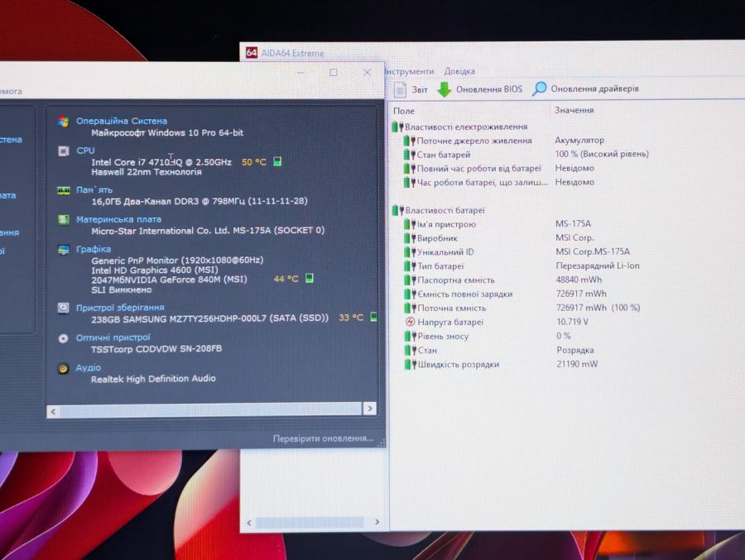Click the Поле column header
Screen dimensions: 745x560
point(404,111)
